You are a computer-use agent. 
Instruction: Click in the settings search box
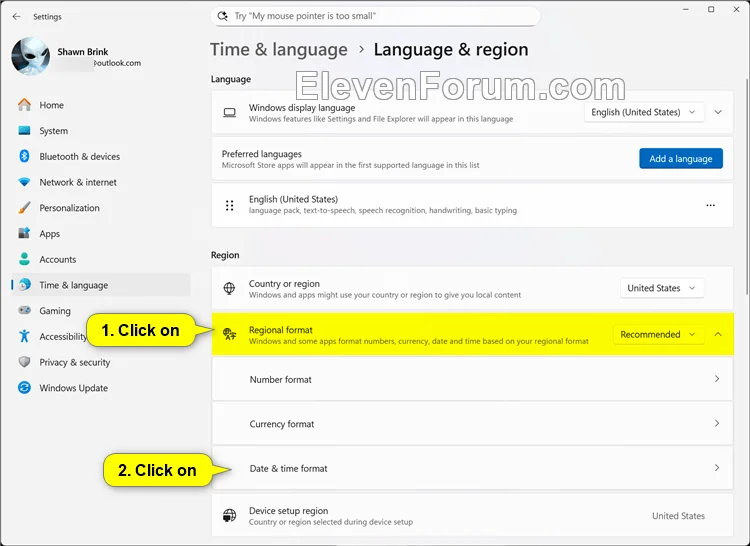375,16
